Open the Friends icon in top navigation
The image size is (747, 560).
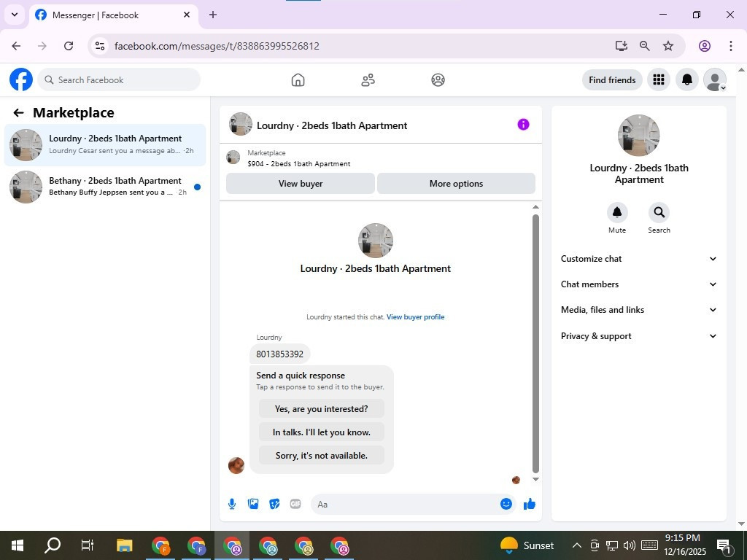click(368, 79)
